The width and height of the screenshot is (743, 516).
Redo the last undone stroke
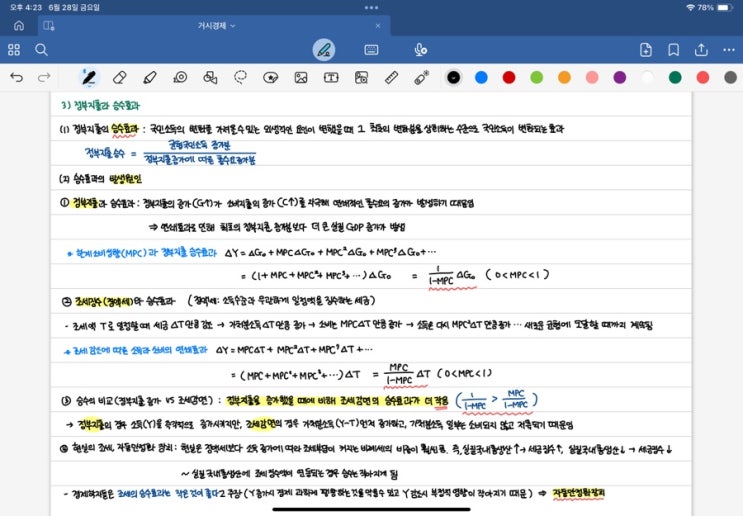pos(44,77)
